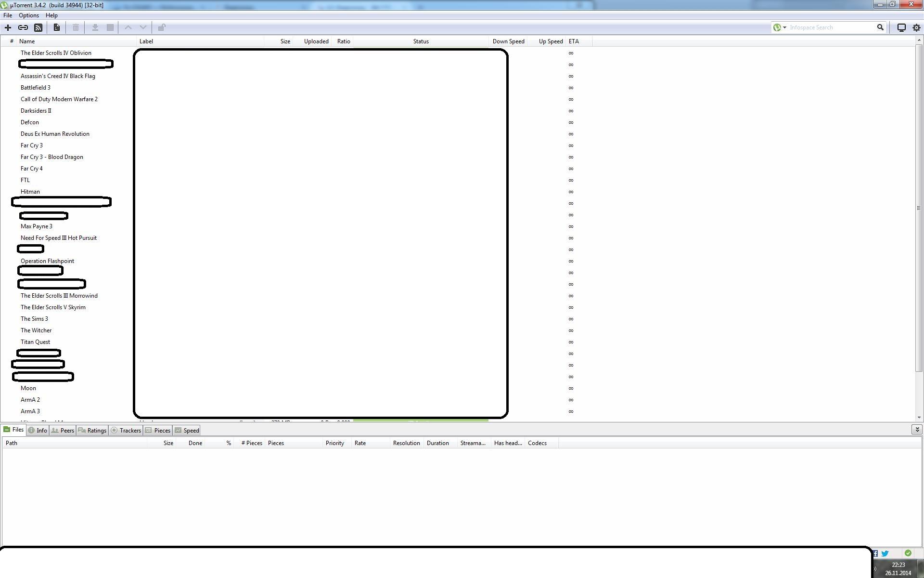
Task: Click the Move Down Queue arrow
Action: pos(143,27)
